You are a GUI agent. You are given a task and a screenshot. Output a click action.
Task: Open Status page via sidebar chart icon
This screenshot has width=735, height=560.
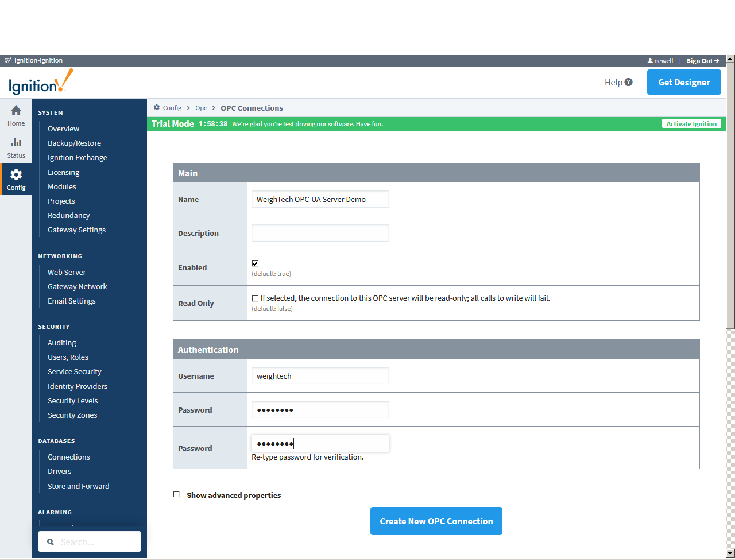pyautogui.click(x=16, y=145)
